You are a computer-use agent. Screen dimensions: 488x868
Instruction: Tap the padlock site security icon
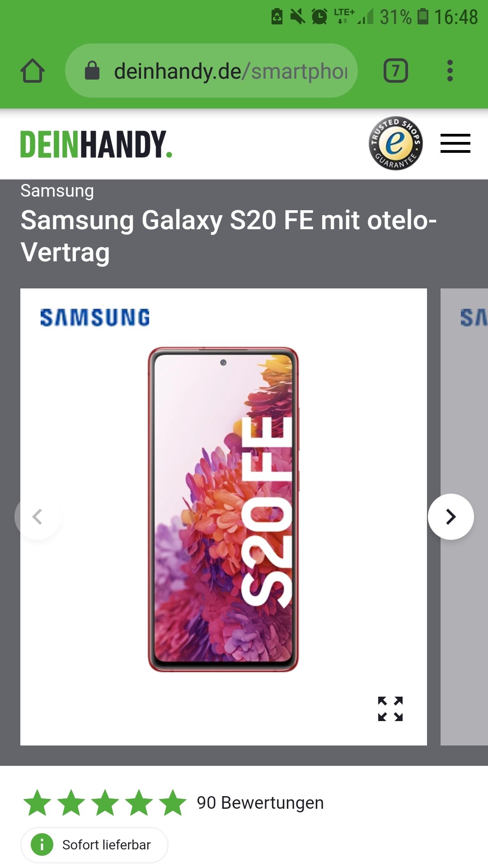point(92,71)
